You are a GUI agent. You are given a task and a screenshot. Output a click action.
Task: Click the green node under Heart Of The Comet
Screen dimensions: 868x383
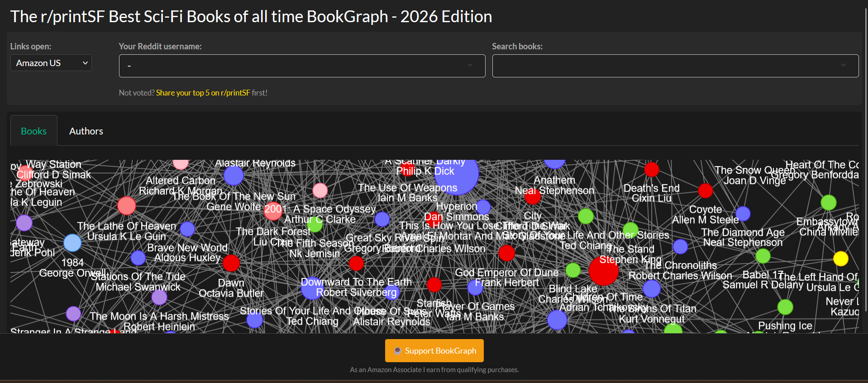coord(829,202)
